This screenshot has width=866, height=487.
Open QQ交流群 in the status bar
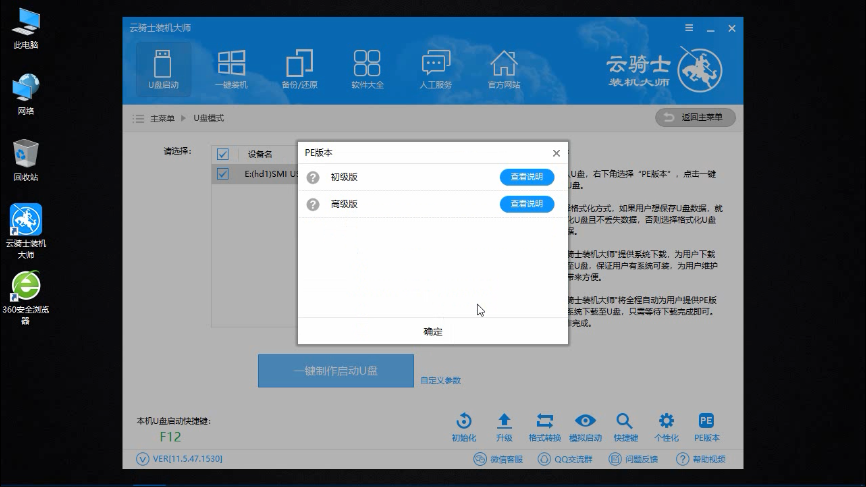(x=565, y=459)
